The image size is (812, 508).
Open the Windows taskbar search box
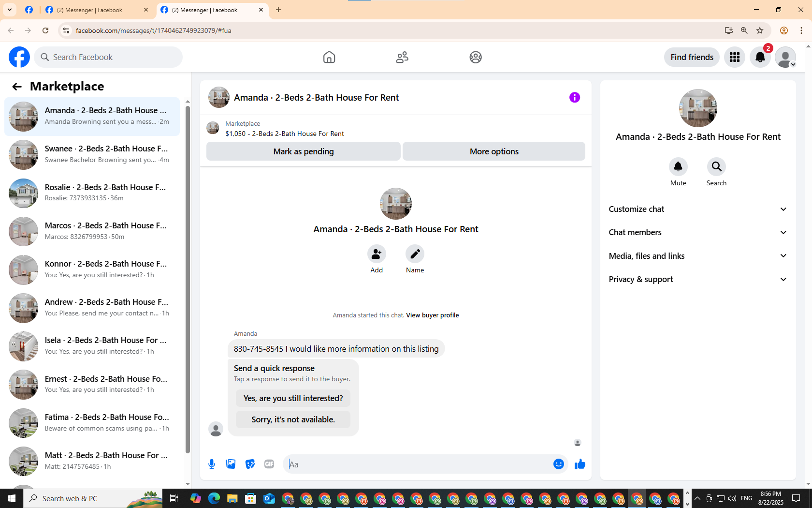[93, 498]
